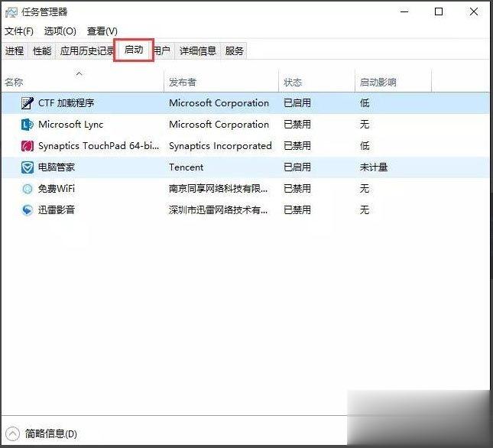
Task: Click 已启用 status in 电脑管家 row
Action: point(297,167)
